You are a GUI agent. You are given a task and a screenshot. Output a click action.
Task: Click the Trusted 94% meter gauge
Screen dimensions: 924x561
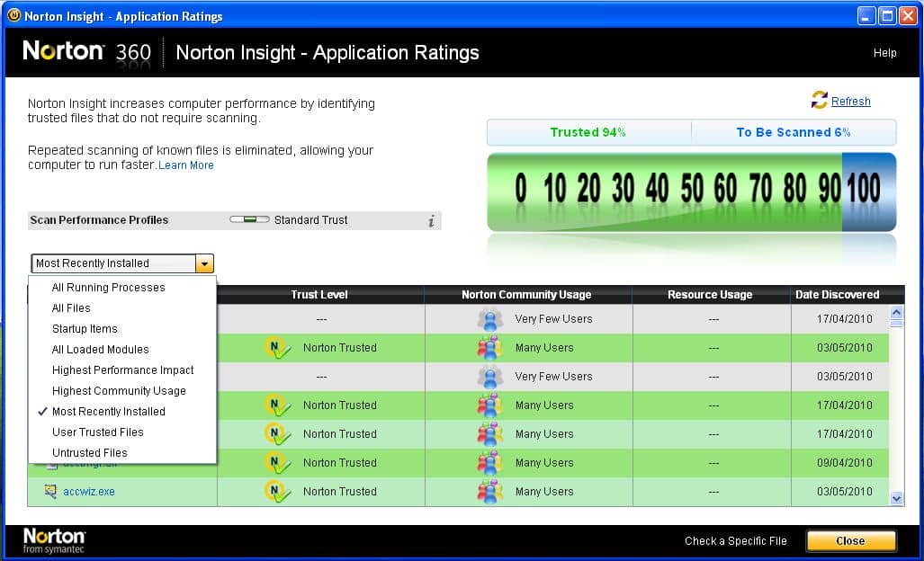coord(691,191)
